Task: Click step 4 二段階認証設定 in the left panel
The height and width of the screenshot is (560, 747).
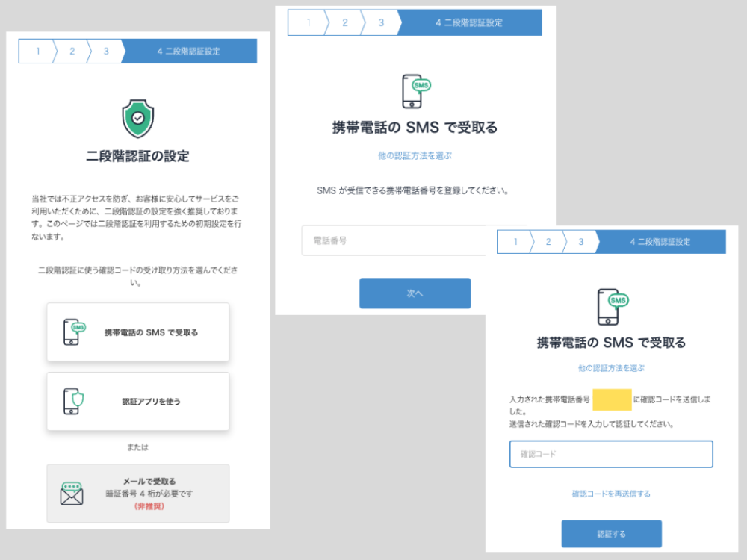Action: (x=188, y=52)
